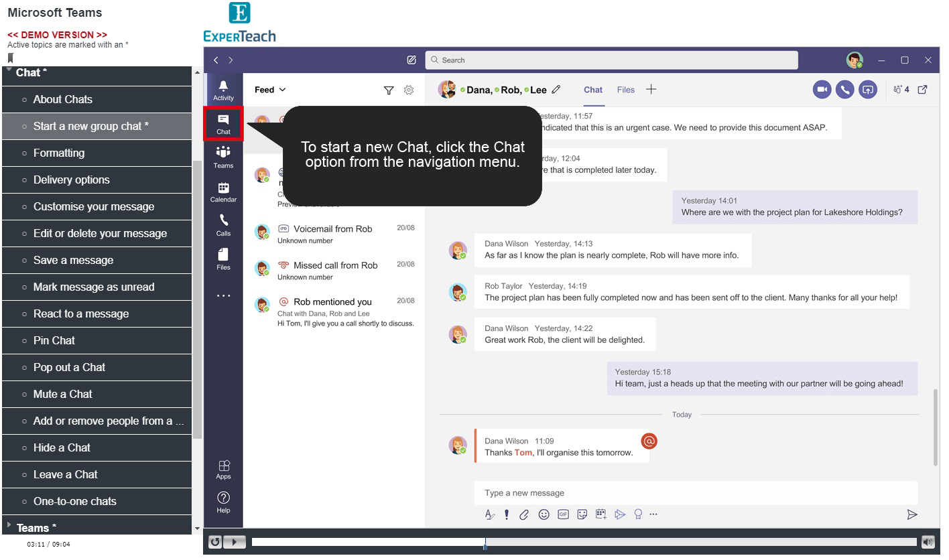Open the profile avatar menu
Image resolution: width=949 pixels, height=560 pixels.
tap(855, 60)
